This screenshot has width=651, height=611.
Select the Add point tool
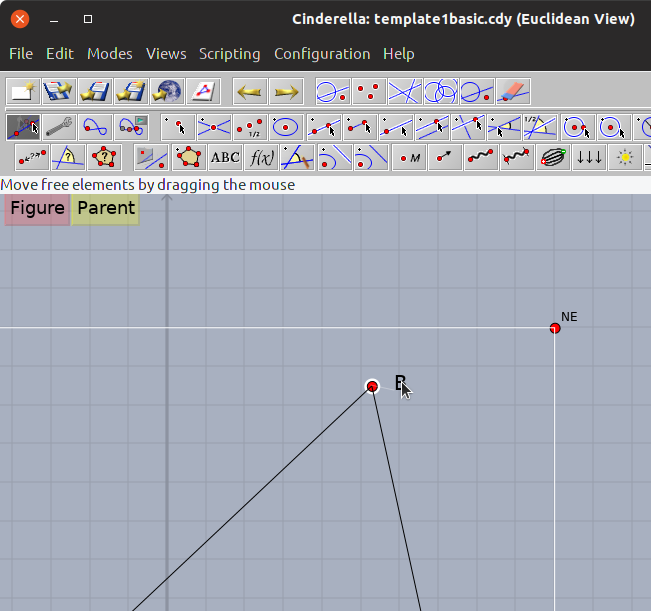coord(178,127)
